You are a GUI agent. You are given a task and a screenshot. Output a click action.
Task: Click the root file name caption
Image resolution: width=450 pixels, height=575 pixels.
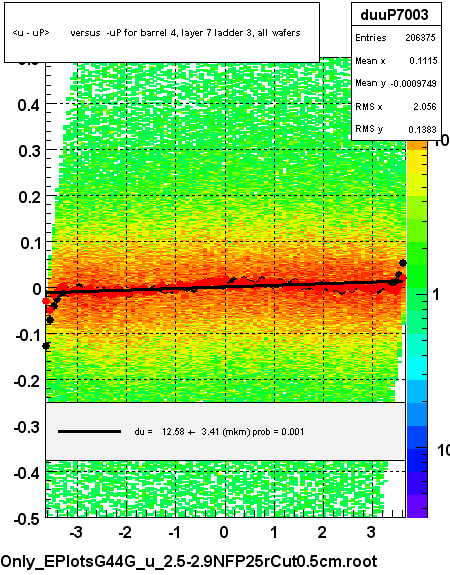point(189,562)
